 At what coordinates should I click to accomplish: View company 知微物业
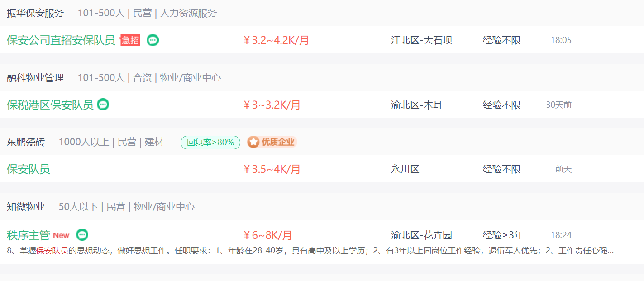[26, 207]
